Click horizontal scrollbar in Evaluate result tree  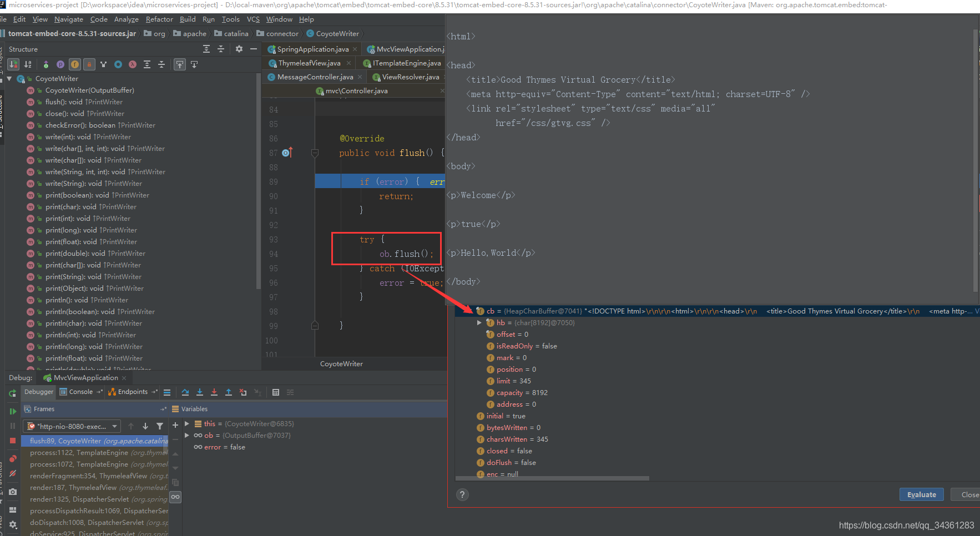[x=552, y=478]
